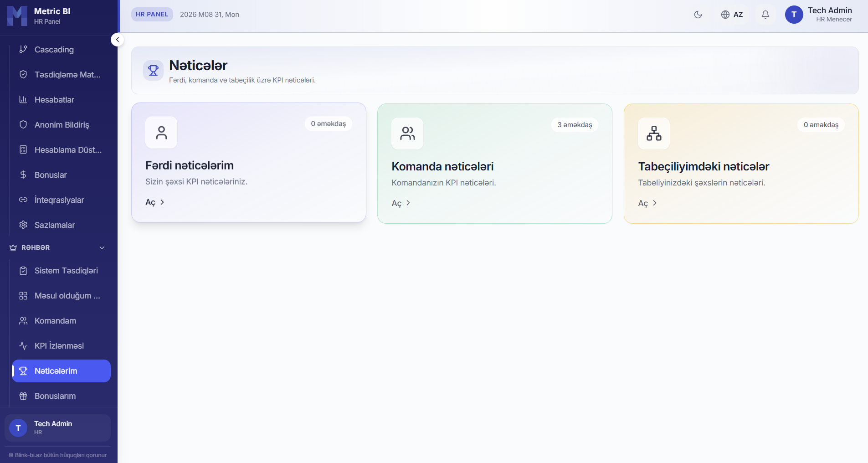This screenshot has width=868, height=463.
Task: Click the Bonuslarım gift icon
Action: pyautogui.click(x=23, y=396)
